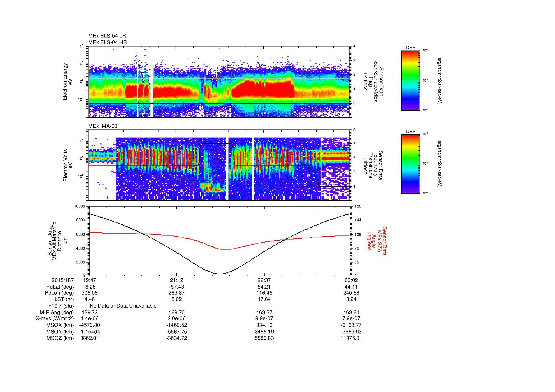Click the 'PdLon (deg)' row label
Screen dimensions: 555x392
coord(60,293)
